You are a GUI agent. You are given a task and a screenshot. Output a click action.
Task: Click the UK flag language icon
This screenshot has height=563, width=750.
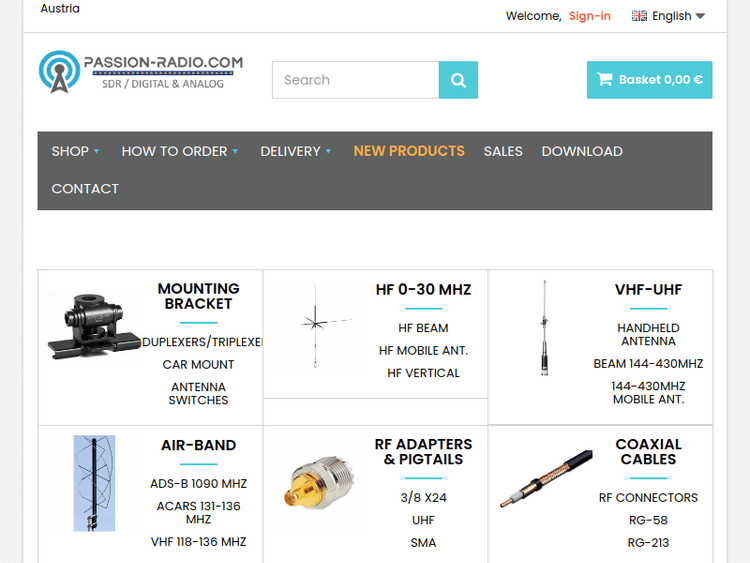tap(639, 16)
